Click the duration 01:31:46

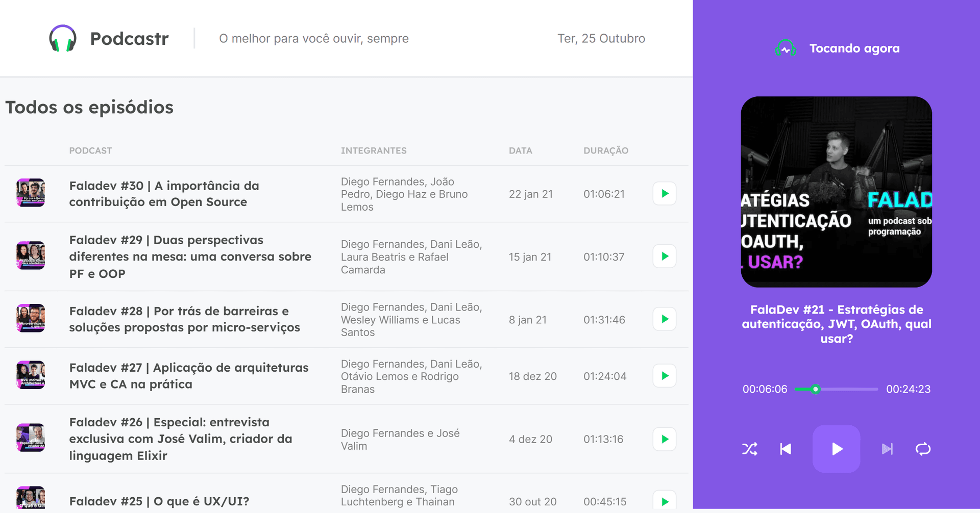click(x=604, y=320)
